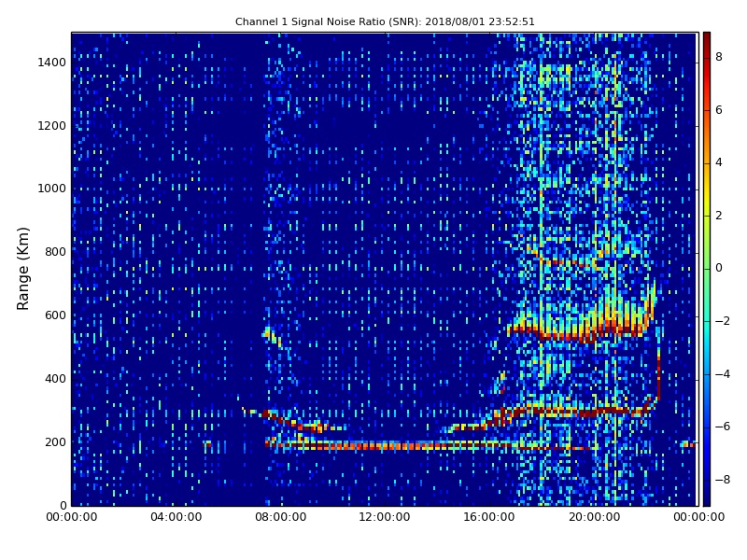The width and height of the screenshot is (747, 560).
Task: Click the 08:00:00 time axis label
Action: click(x=281, y=517)
